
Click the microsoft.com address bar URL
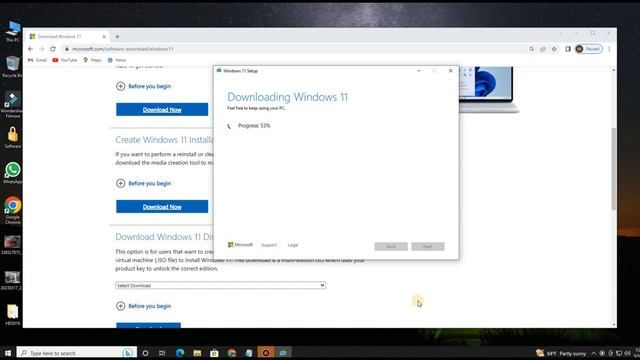pyautogui.click(x=123, y=49)
